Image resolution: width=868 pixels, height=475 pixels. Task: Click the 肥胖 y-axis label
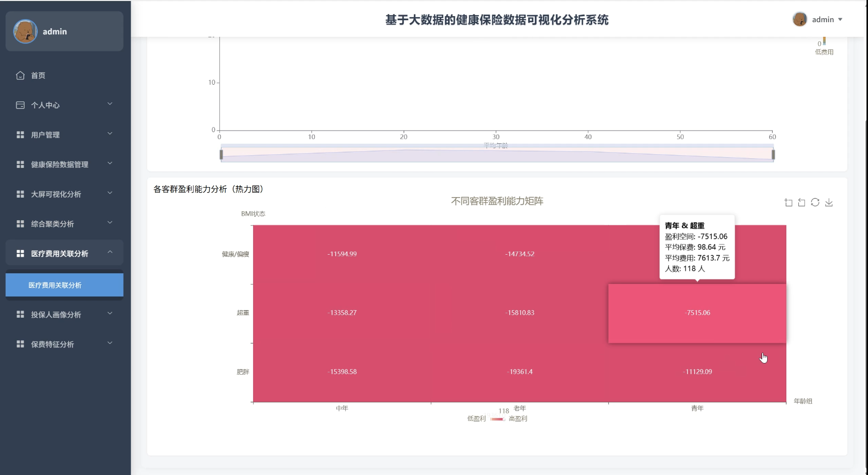[x=243, y=372]
